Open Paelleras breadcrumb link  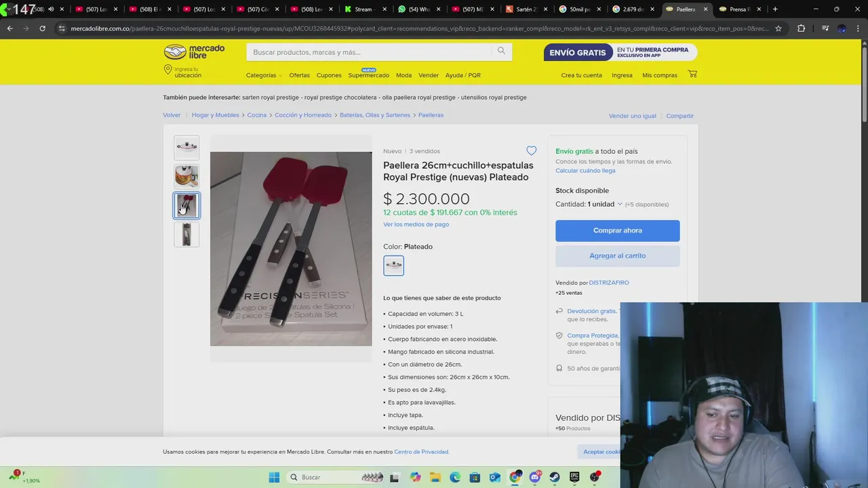point(431,115)
